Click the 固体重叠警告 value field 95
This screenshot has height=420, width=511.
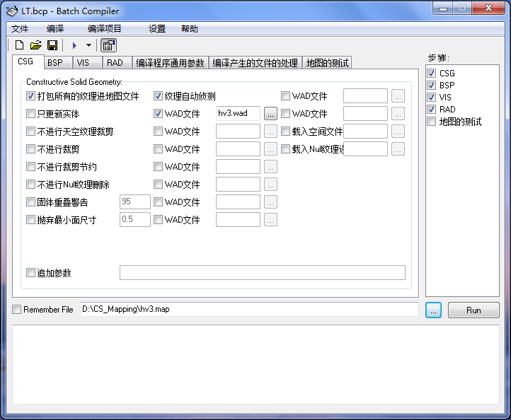(x=135, y=202)
